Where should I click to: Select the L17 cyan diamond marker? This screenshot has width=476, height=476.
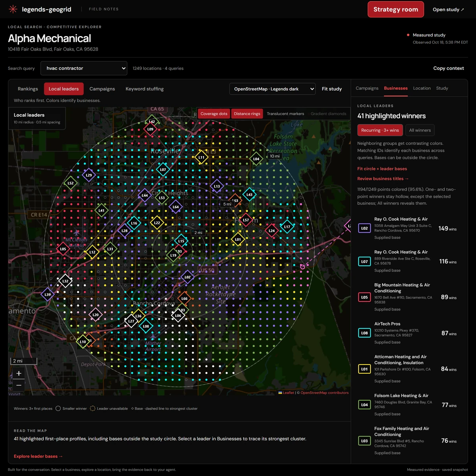pyautogui.click(x=287, y=227)
